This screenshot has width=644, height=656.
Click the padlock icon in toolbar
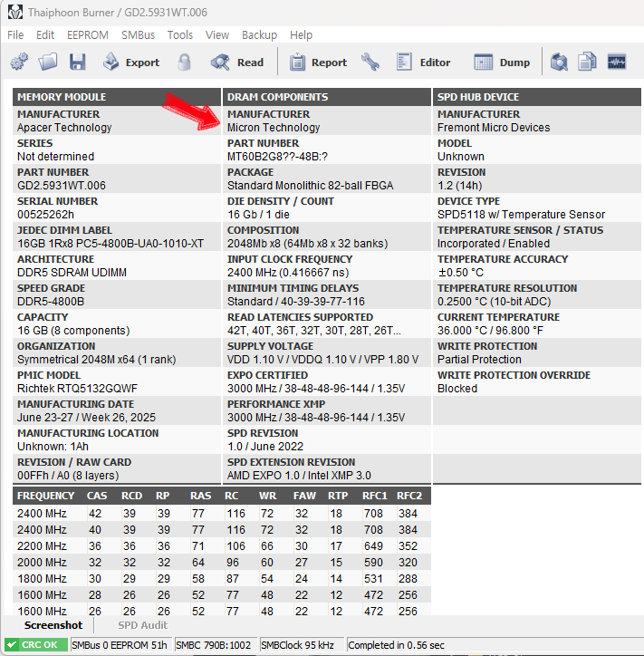(184, 62)
